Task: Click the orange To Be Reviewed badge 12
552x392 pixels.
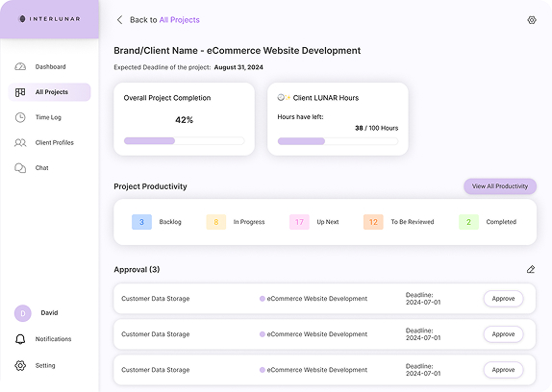Action: point(373,222)
